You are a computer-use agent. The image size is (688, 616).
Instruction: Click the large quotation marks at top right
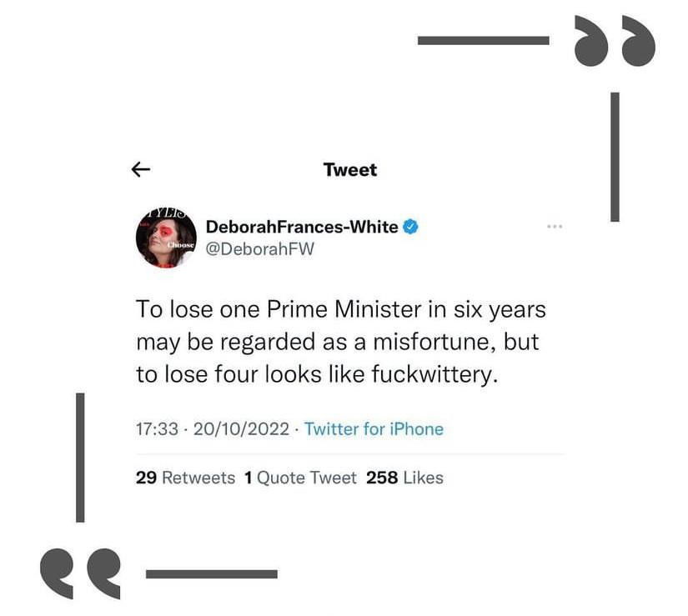[x=615, y=43]
